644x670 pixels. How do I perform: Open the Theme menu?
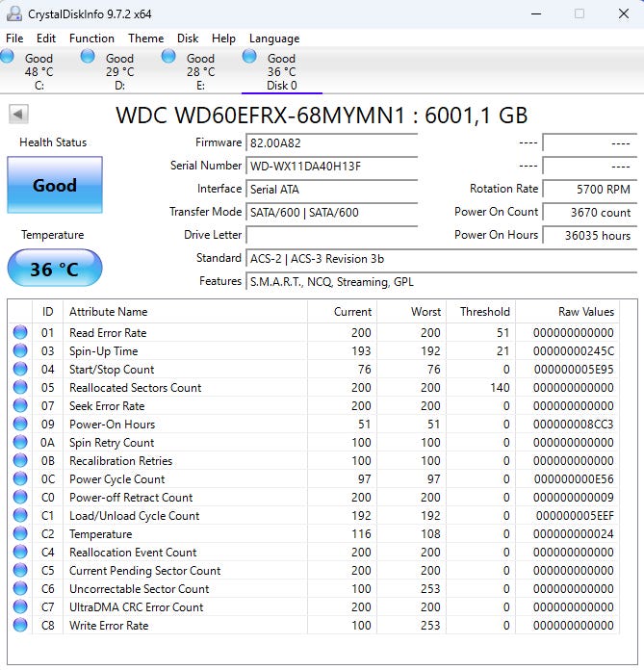pyautogui.click(x=145, y=39)
